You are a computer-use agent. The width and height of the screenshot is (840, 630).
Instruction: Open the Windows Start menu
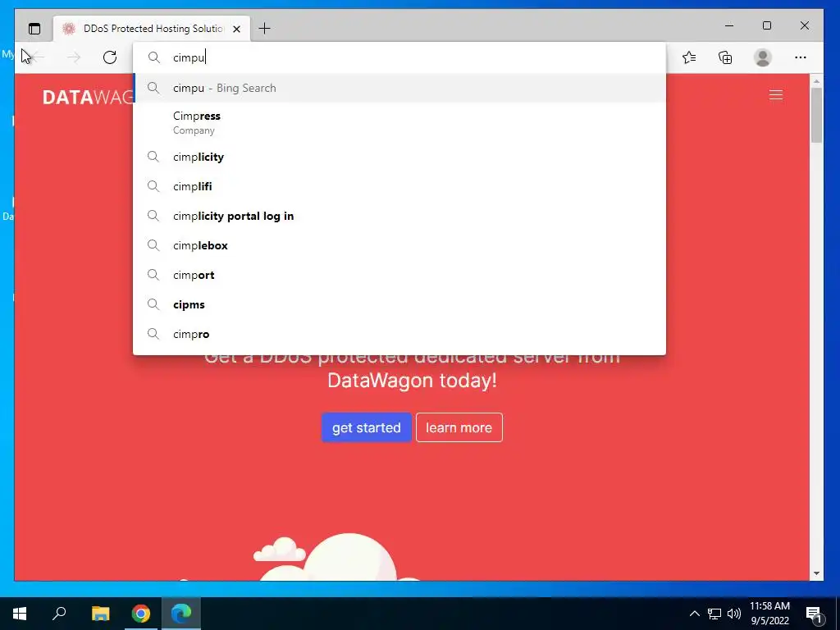(x=20, y=614)
